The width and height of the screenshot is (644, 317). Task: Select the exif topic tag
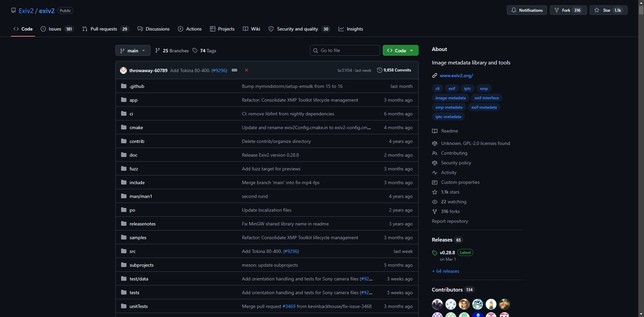coord(452,89)
